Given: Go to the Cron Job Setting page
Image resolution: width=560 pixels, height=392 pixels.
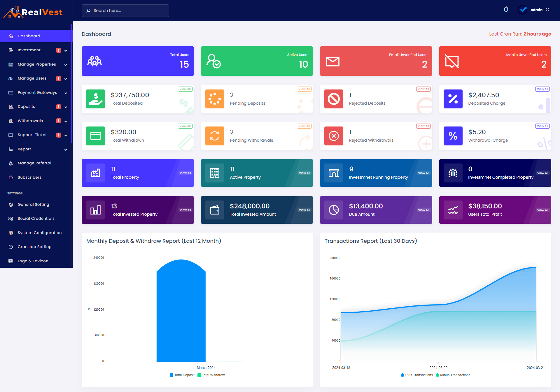Looking at the screenshot, I should click(34, 247).
